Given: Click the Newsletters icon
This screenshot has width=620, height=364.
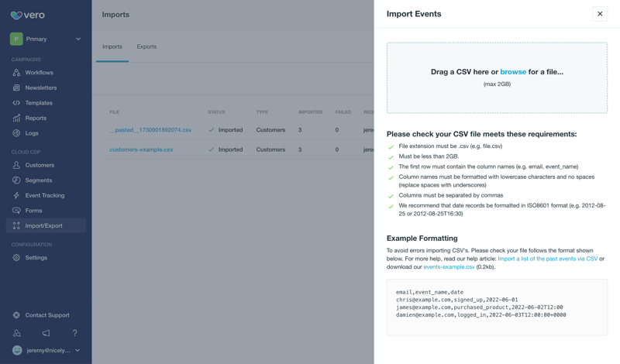Looking at the screenshot, I should (x=16, y=88).
